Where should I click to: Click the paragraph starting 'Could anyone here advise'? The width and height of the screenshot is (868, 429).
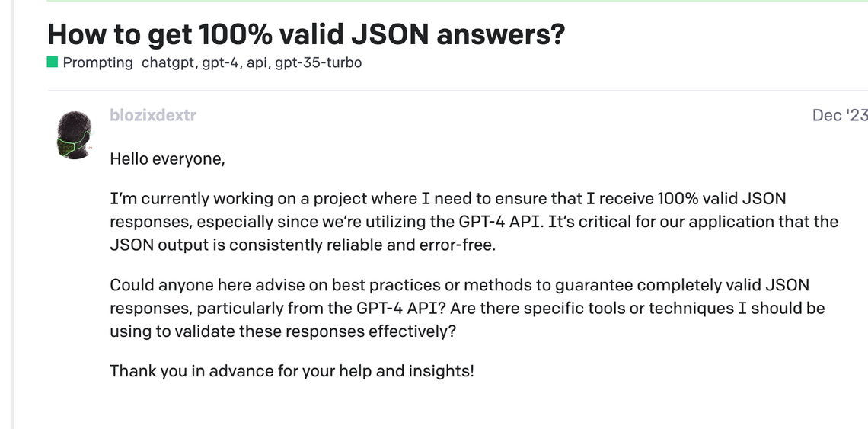click(x=466, y=308)
